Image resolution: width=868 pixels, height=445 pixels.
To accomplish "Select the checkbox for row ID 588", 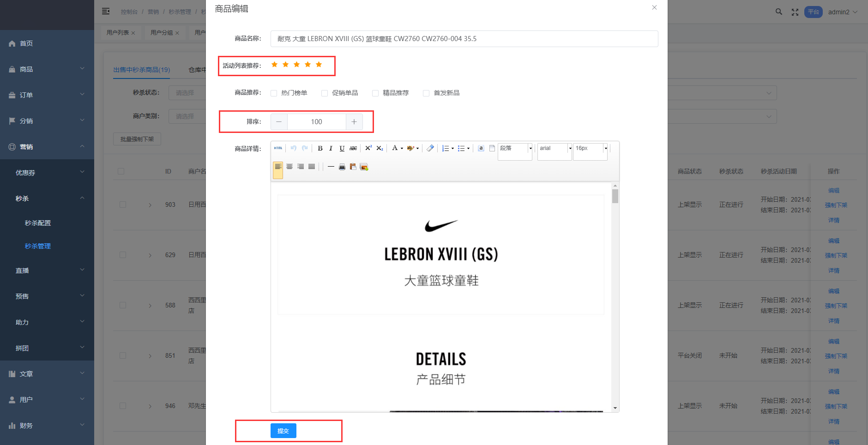I will click(x=123, y=305).
